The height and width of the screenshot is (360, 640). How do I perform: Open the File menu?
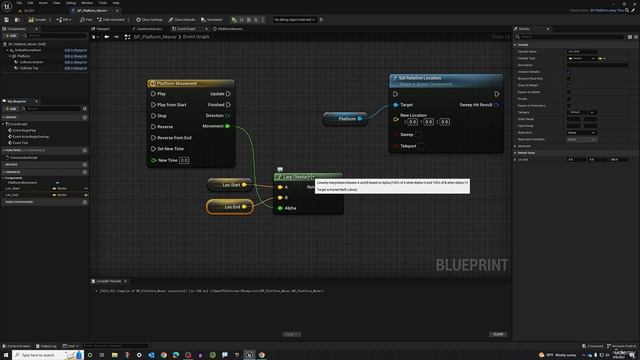tap(19, 3)
